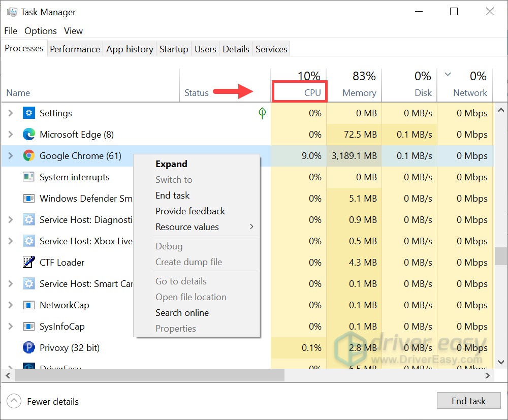The image size is (508, 420).
Task: Click the horizontal scrollbar right arrow
Action: coord(487,375)
